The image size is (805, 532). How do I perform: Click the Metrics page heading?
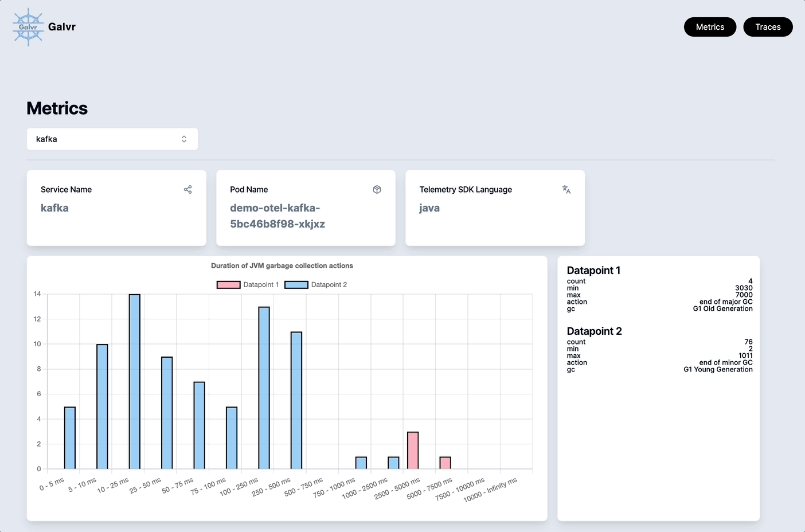click(x=57, y=108)
